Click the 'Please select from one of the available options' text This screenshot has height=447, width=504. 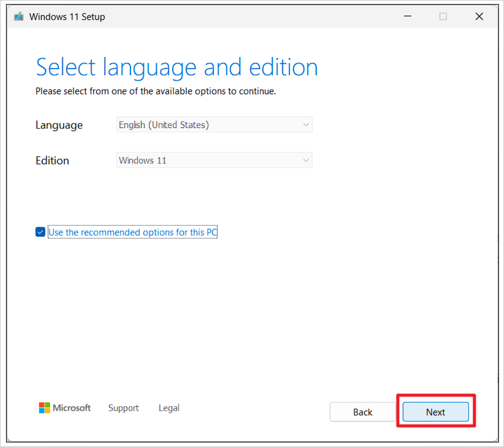click(156, 91)
